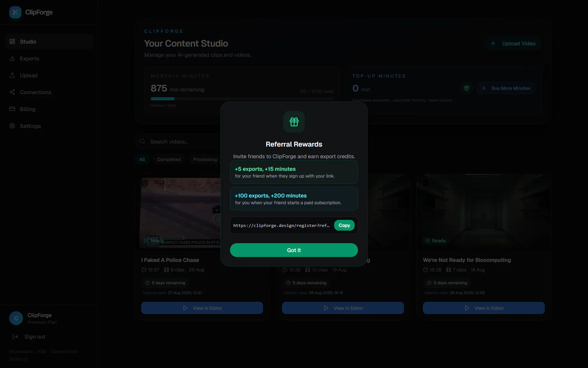
Task: Click the Upload Video button
Action: 513,44
